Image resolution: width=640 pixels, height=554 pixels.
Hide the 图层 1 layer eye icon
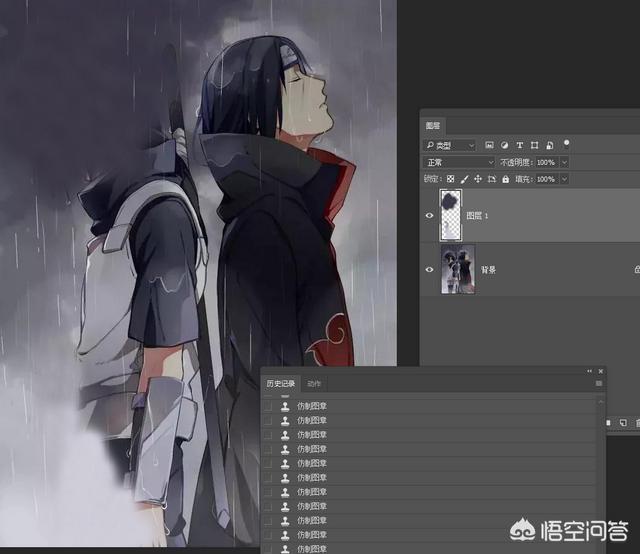tap(429, 216)
